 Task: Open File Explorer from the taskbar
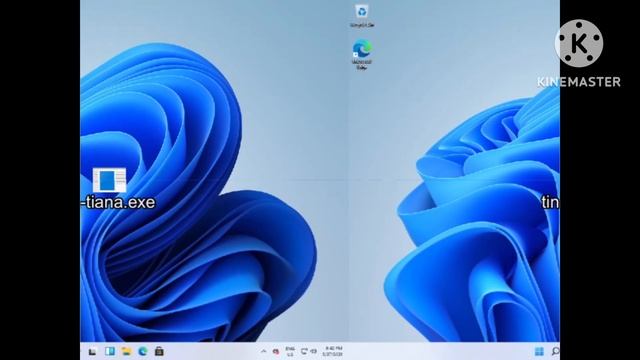pos(126,351)
